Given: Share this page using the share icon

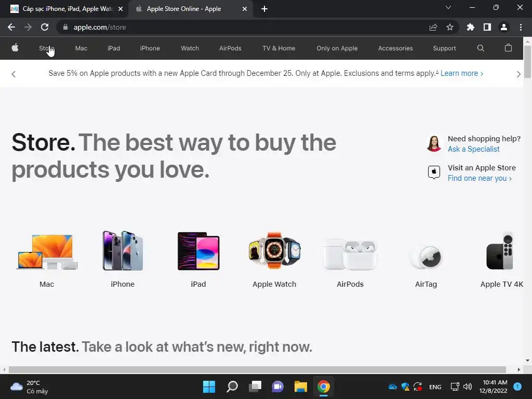Looking at the screenshot, I should 433,27.
